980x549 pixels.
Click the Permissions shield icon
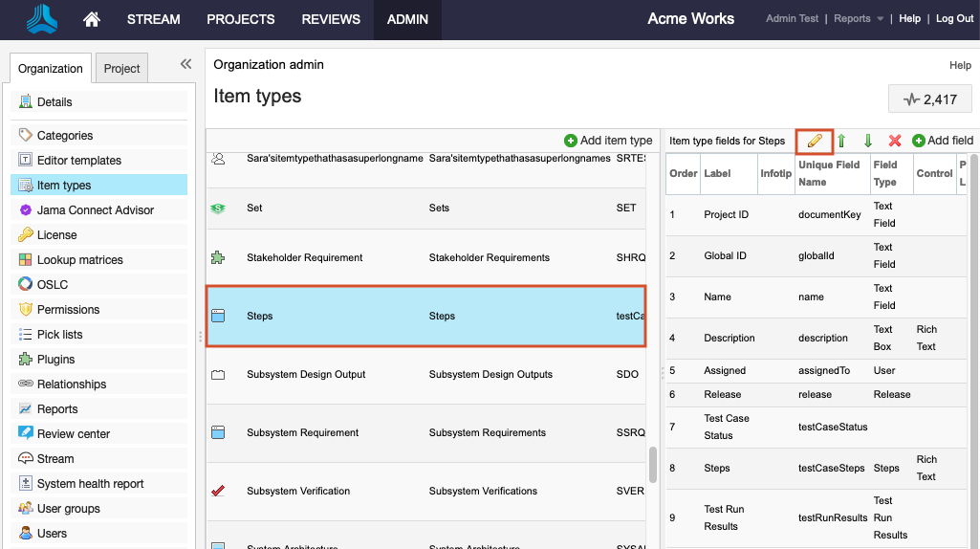pos(25,310)
